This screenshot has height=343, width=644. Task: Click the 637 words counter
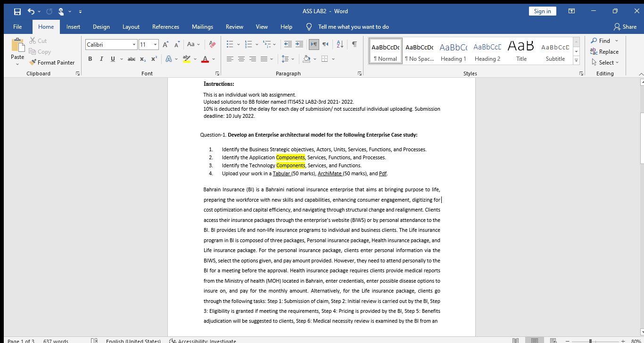(57, 341)
